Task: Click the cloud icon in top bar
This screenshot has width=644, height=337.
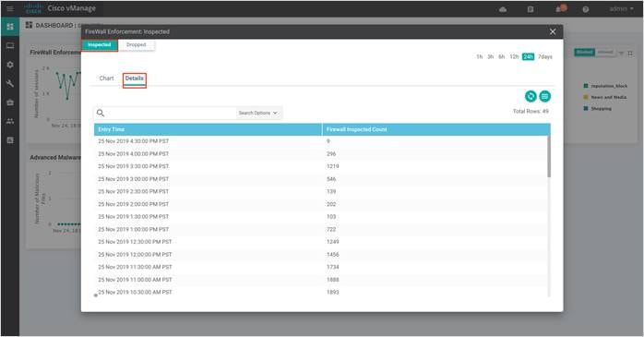Action: pos(503,9)
